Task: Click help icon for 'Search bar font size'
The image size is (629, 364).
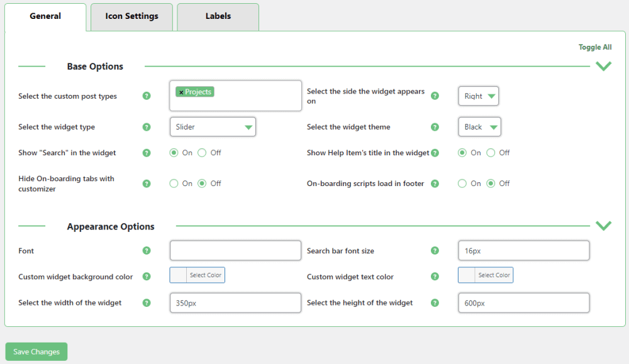Action: point(435,251)
